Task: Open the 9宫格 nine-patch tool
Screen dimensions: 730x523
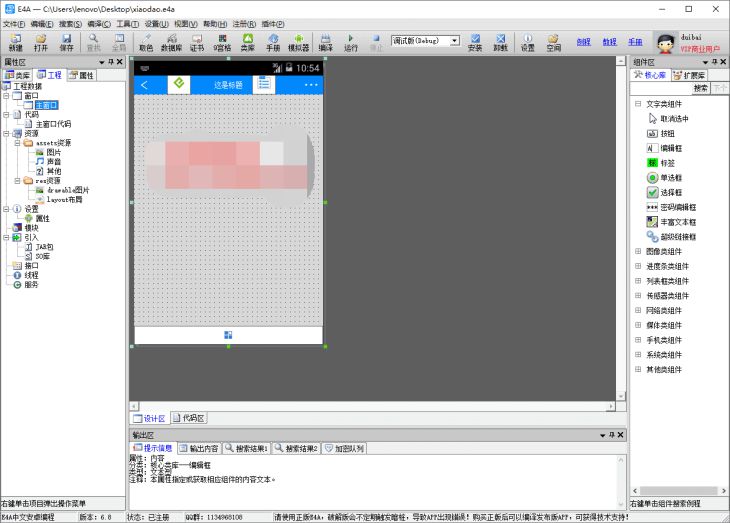Action: point(222,42)
